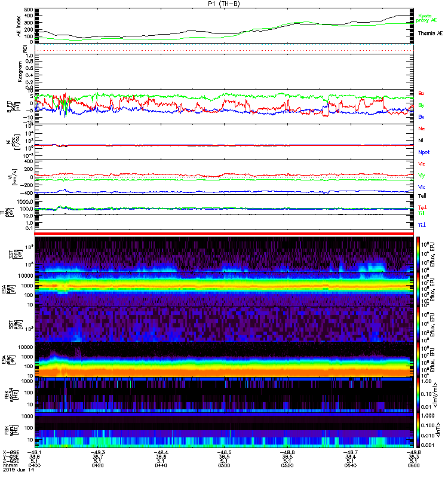Select the red Bz legend label
The height and width of the screenshot is (478, 448).
click(x=421, y=93)
